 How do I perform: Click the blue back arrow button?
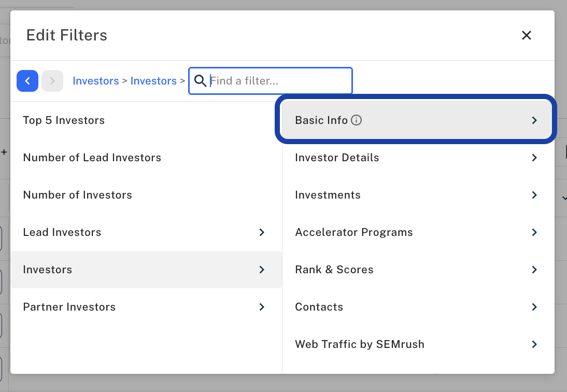(27, 81)
